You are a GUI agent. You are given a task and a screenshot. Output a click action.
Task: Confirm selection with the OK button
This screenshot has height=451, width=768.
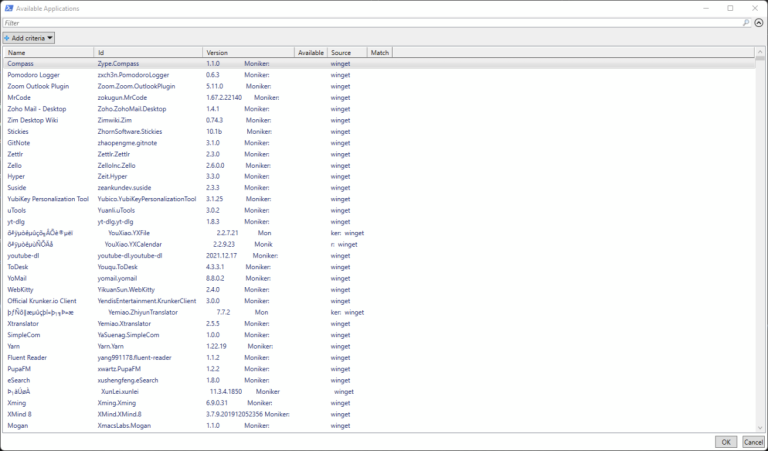726,442
